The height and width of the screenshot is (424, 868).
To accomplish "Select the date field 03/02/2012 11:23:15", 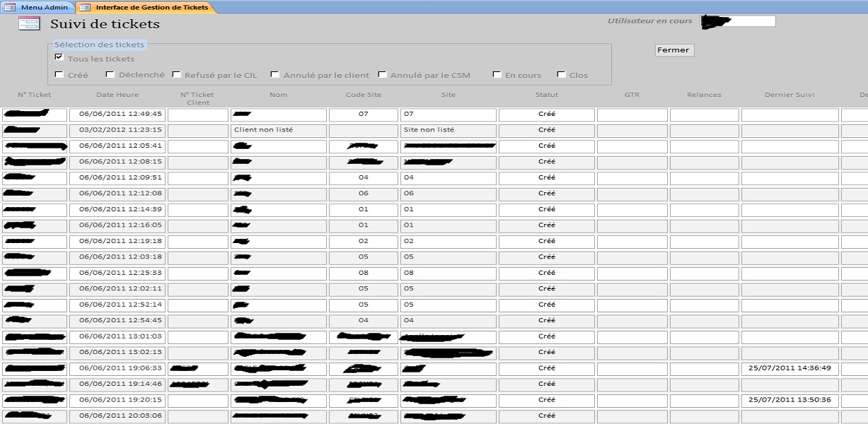I will [117, 130].
